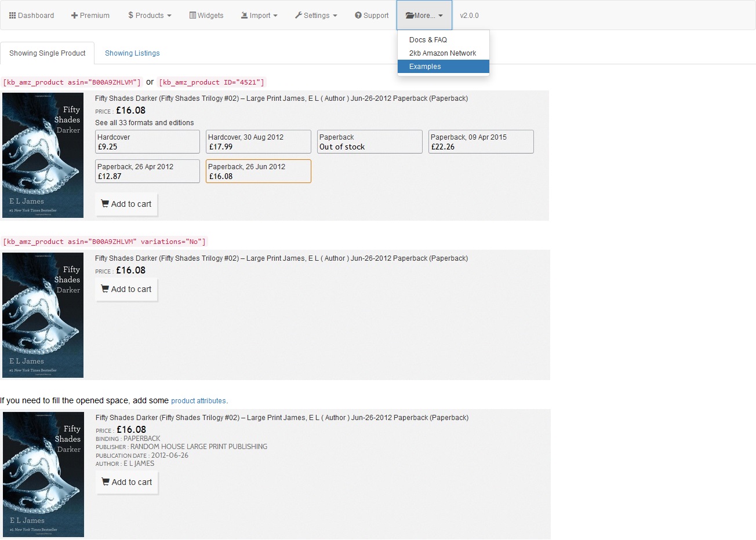Image resolution: width=756 pixels, height=540 pixels.
Task: Click cart icon in first Add to cart
Action: (105, 203)
